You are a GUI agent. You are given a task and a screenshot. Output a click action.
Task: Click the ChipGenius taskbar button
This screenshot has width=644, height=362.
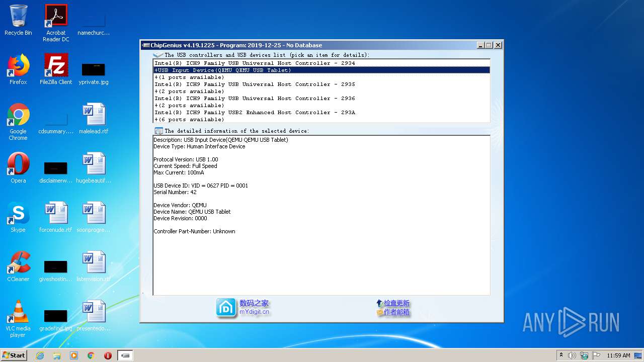tap(125, 355)
